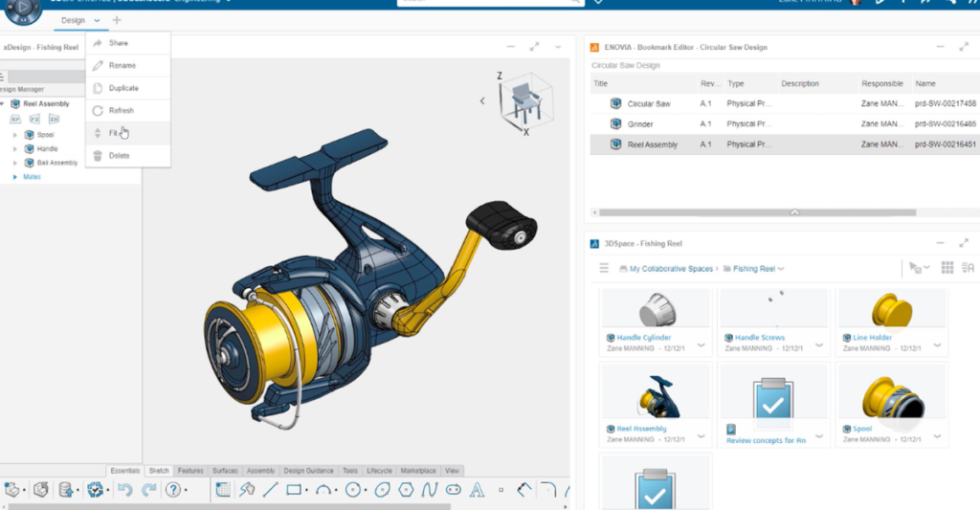This screenshot has height=510, width=980.
Task: Choose Duplicate from the tab context menu
Action: [x=123, y=88]
